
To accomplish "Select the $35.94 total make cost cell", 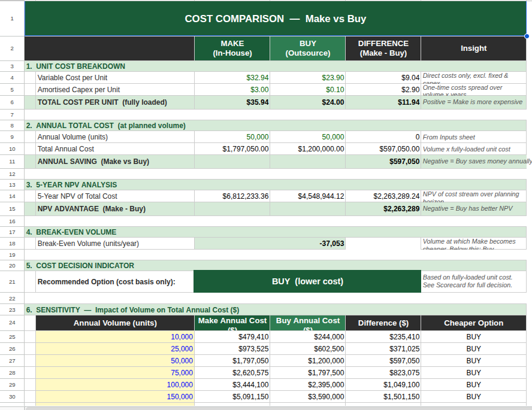I will tap(232, 102).
